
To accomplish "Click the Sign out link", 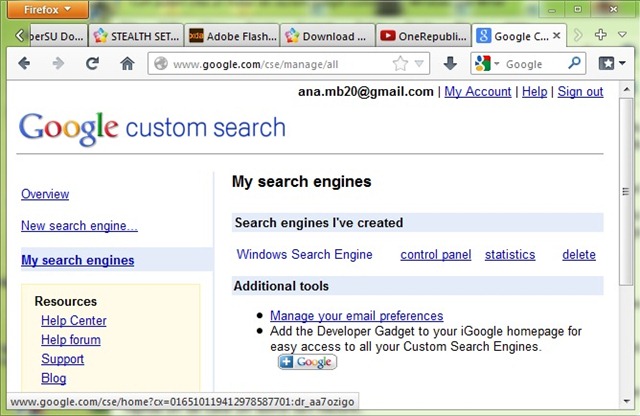I will point(580,91).
